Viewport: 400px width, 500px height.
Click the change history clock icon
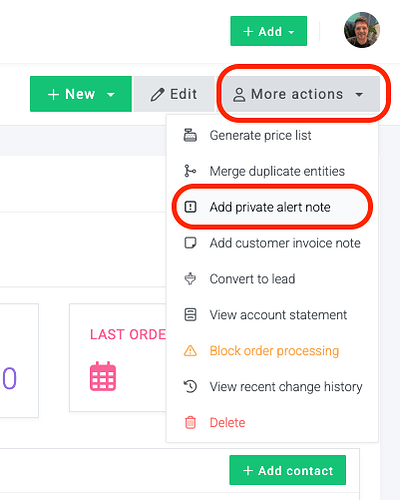190,387
